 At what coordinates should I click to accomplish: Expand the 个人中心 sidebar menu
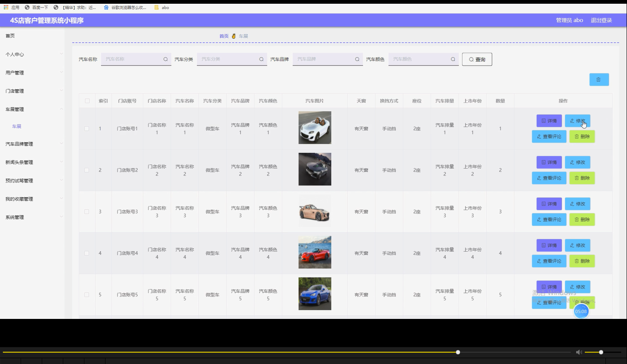coord(32,54)
